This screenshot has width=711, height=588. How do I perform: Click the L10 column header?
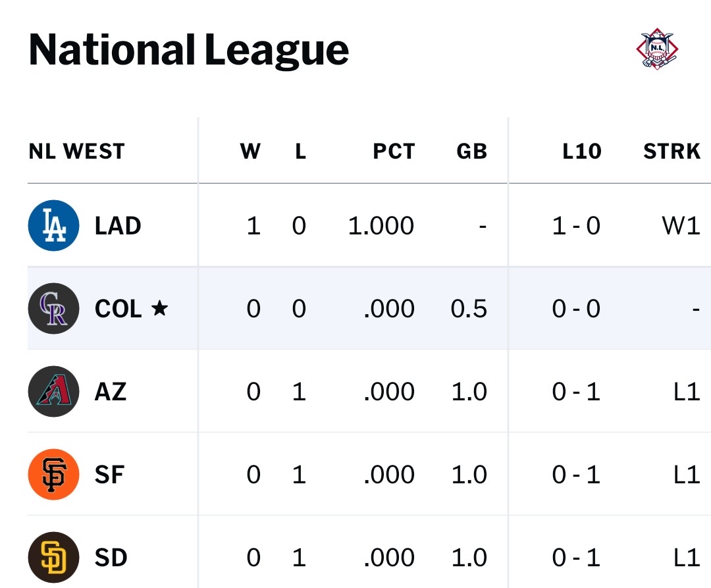tap(581, 151)
